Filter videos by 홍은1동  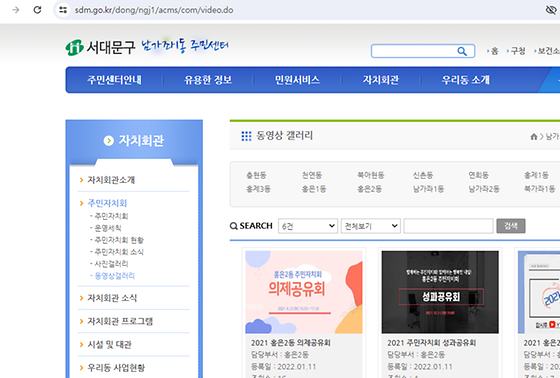click(x=314, y=189)
